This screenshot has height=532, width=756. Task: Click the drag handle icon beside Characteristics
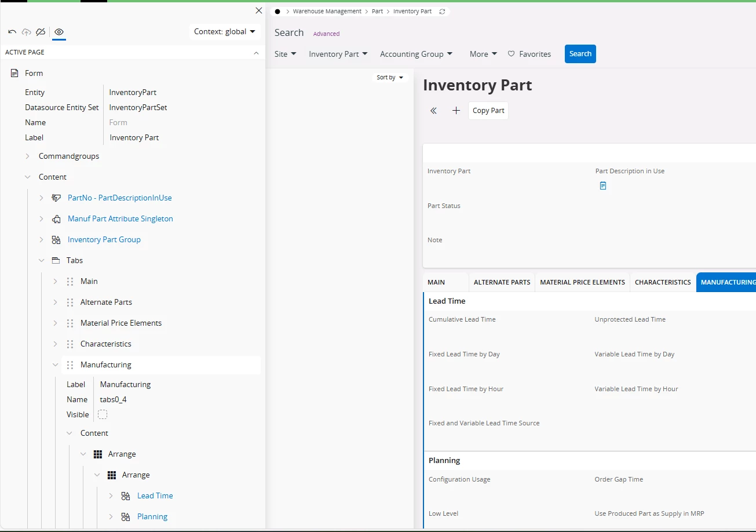click(70, 344)
